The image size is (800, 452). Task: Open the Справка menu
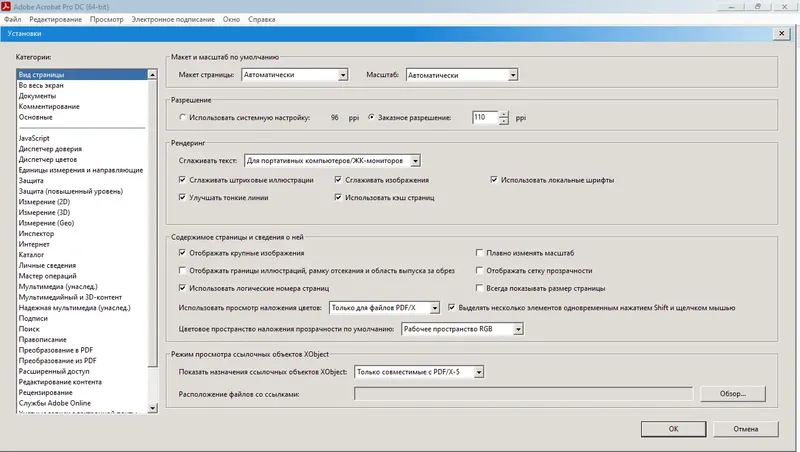point(262,19)
